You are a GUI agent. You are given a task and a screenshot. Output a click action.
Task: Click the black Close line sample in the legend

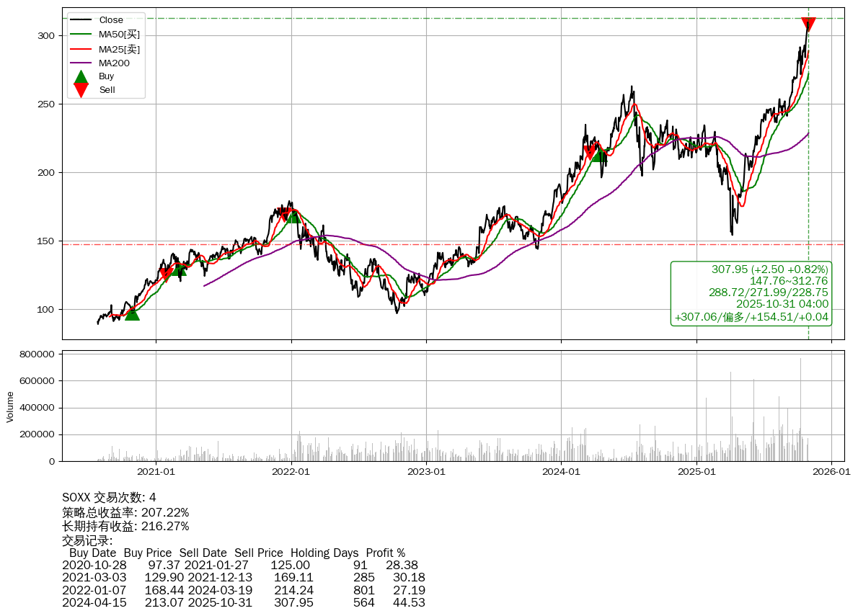coord(81,20)
